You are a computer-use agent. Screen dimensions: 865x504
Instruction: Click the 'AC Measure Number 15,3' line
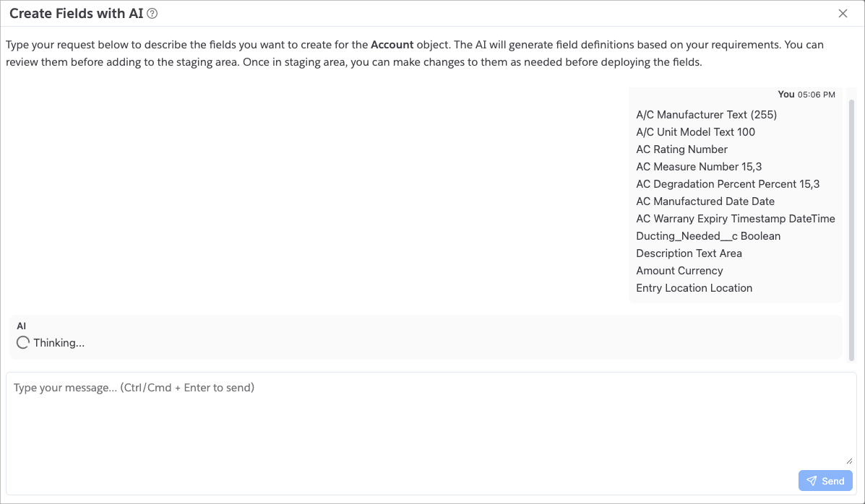pos(699,167)
